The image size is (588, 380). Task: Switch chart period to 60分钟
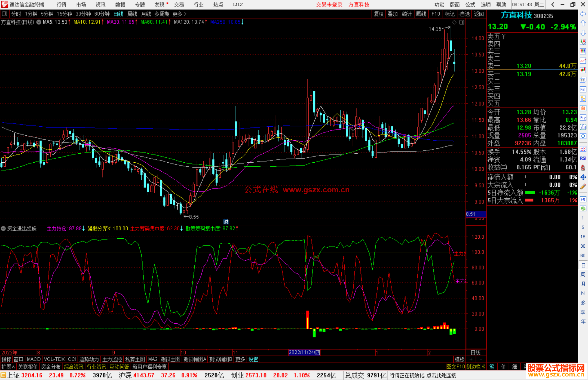(x=102, y=14)
